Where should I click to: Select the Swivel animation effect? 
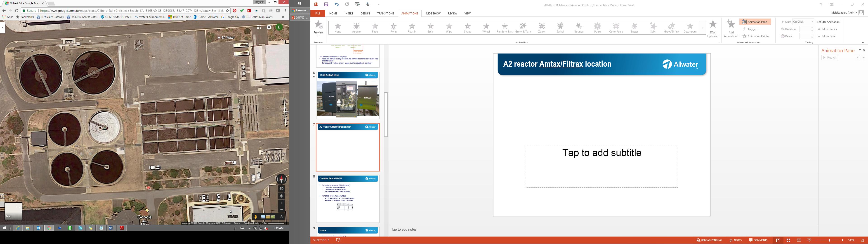click(x=560, y=28)
